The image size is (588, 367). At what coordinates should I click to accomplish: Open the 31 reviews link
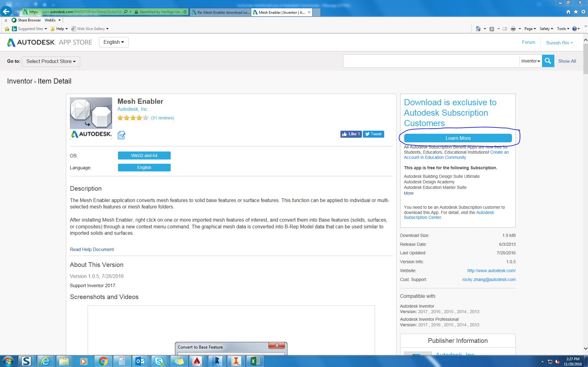point(162,118)
